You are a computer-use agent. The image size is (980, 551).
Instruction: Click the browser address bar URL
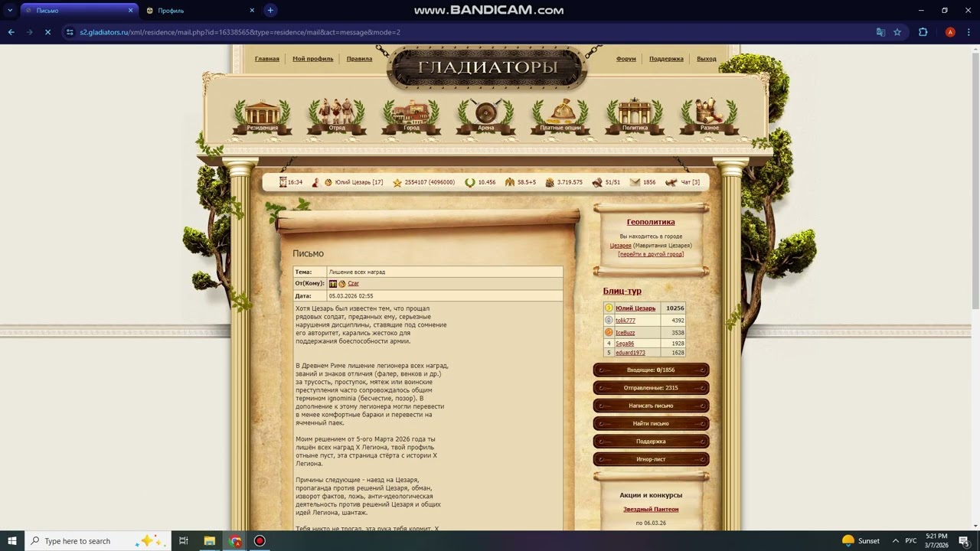click(240, 32)
